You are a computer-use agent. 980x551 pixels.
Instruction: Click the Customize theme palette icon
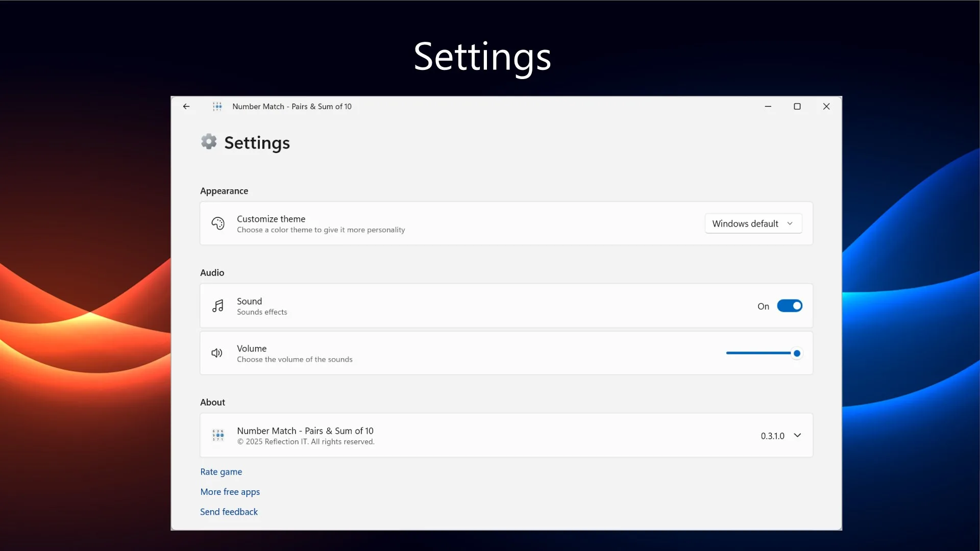[218, 223]
